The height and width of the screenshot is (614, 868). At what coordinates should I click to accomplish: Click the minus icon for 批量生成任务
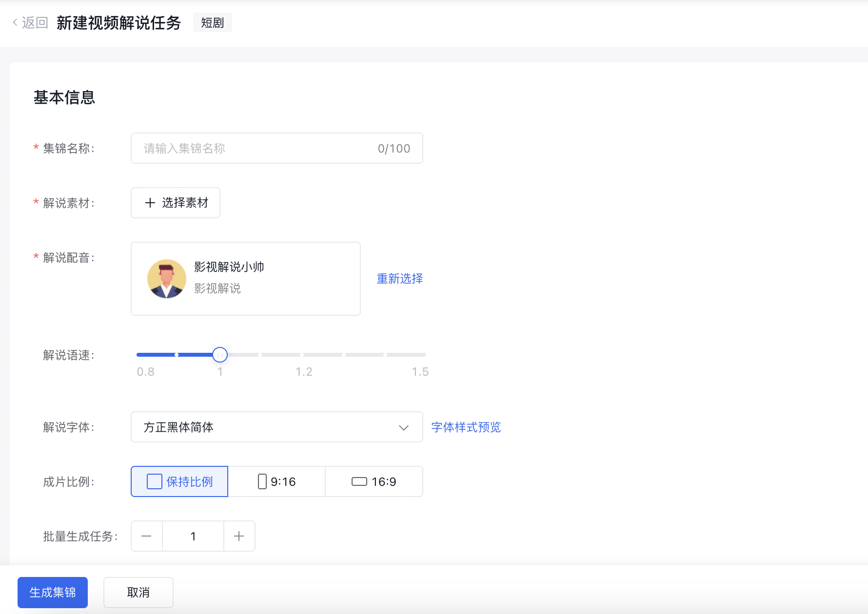coord(146,536)
